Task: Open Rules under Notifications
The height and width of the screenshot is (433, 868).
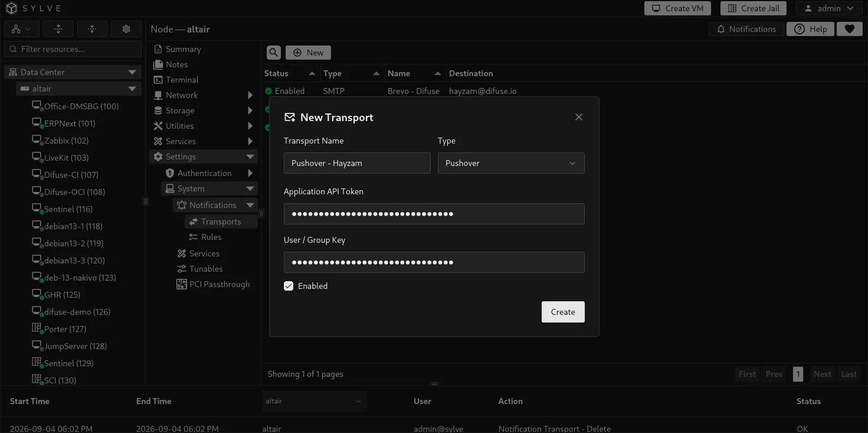Action: (x=211, y=237)
